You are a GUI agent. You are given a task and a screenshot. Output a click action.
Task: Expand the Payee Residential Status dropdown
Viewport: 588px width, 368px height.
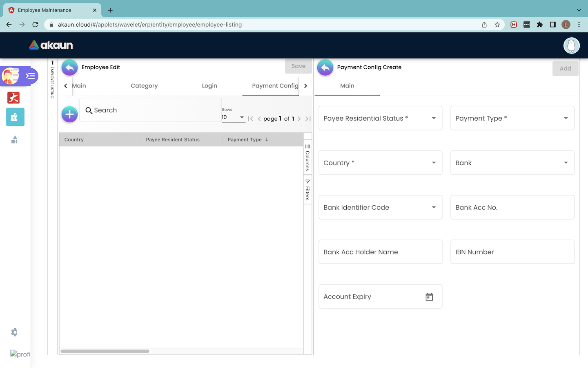tap(380, 118)
